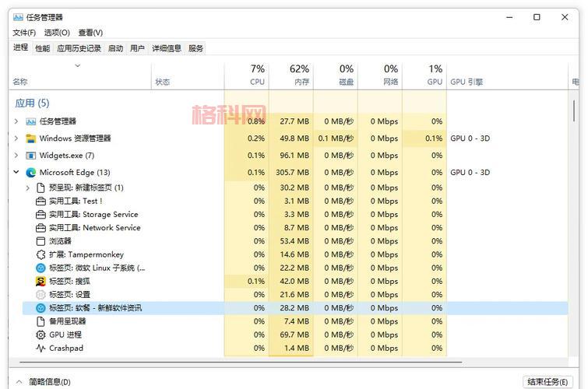
Task: Open the 查看(V) menu
Action: tap(90, 33)
